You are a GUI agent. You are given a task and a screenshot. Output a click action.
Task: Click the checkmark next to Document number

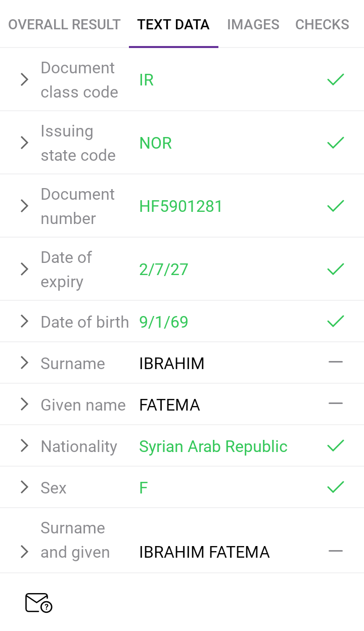tap(336, 206)
